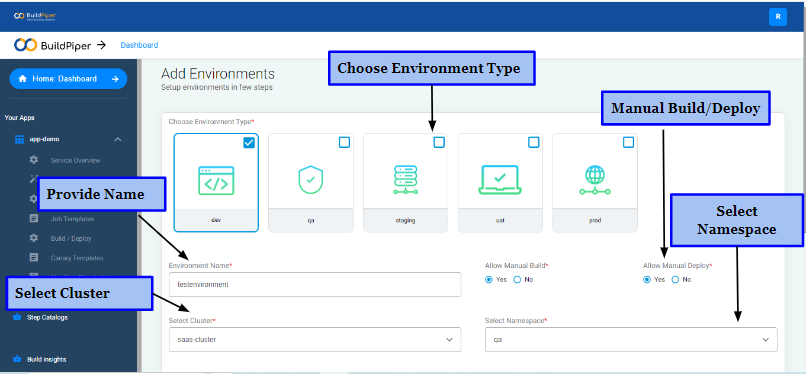Click the uat laptop icon
The height and width of the screenshot is (374, 806).
point(500,180)
